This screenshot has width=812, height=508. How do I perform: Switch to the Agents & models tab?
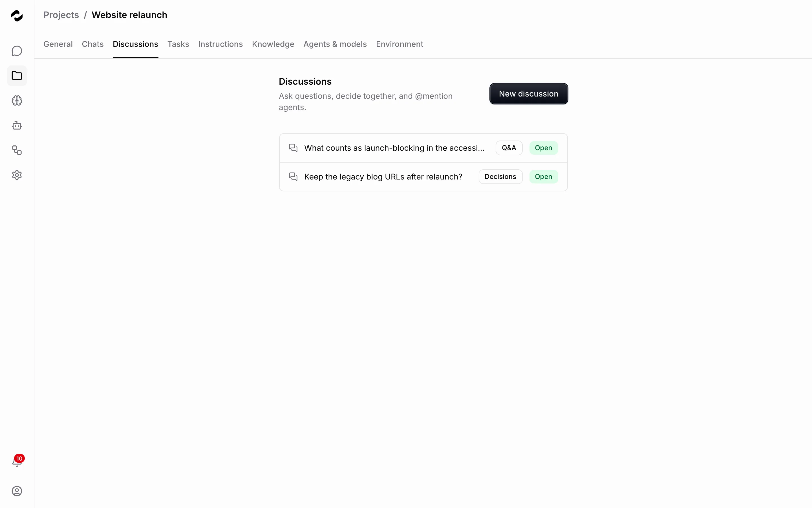[335, 44]
